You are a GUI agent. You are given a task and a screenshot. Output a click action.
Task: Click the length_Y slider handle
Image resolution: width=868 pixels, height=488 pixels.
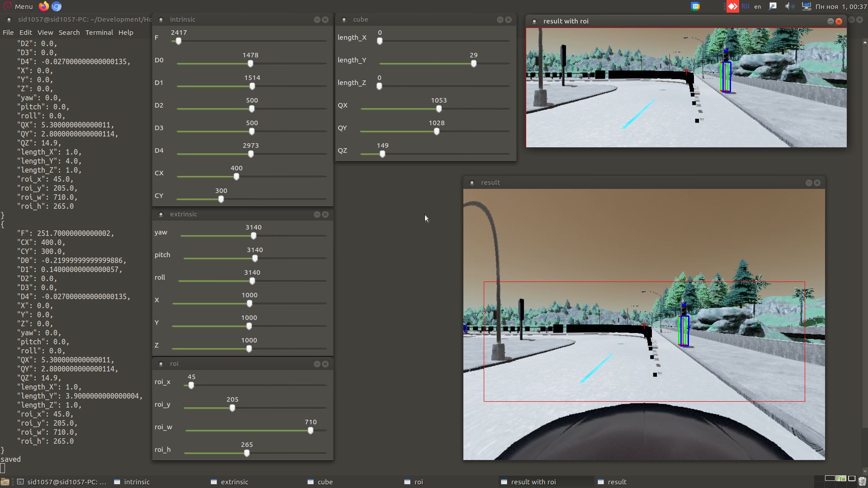point(474,64)
